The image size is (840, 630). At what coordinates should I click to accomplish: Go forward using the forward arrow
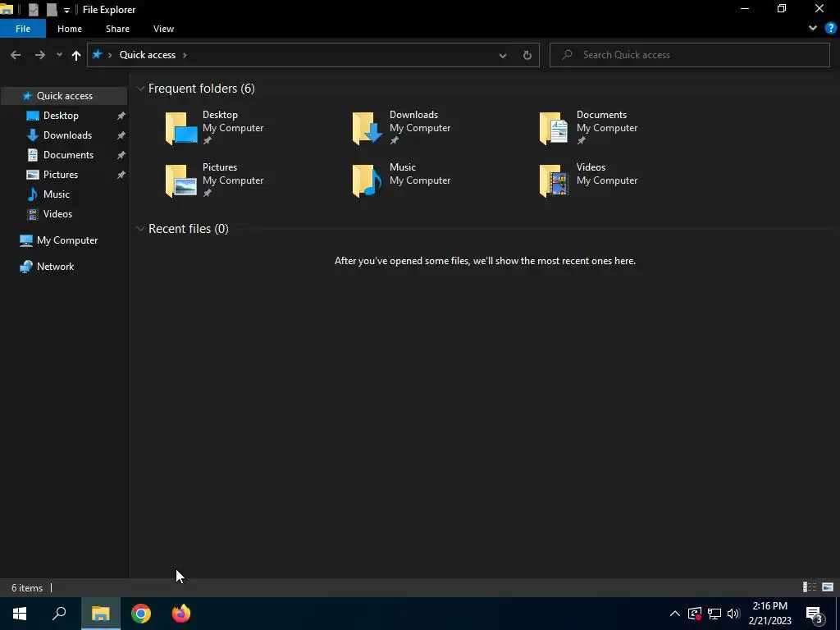click(40, 55)
